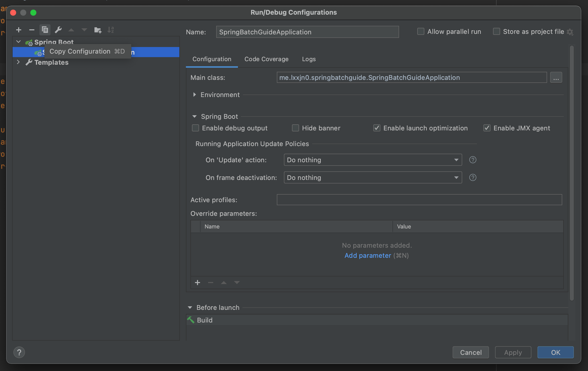The height and width of the screenshot is (371, 588).
Task: Check Hide banner option
Action: click(x=296, y=128)
